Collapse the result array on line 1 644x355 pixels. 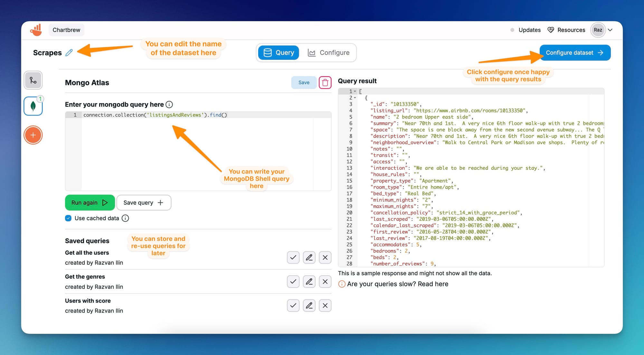[355, 91]
